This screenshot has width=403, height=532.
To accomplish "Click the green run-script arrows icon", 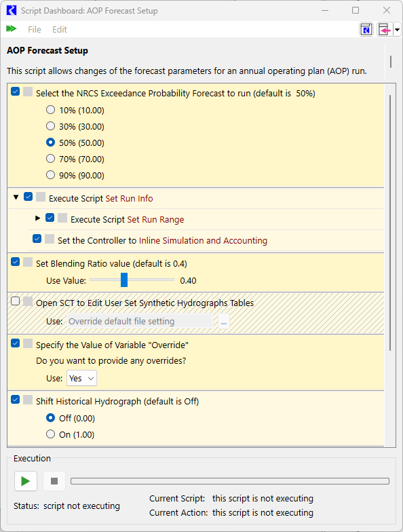I will pos(11,28).
